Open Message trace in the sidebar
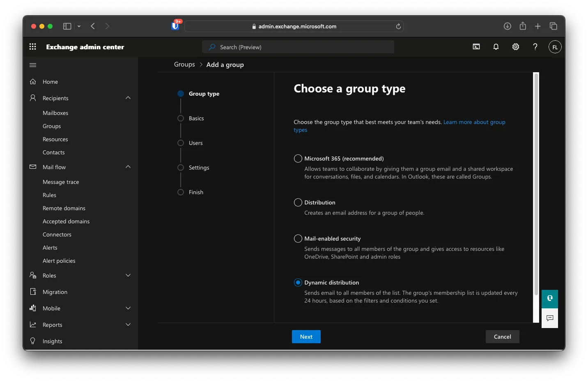Viewport: 588px width, 381px height. click(x=61, y=182)
